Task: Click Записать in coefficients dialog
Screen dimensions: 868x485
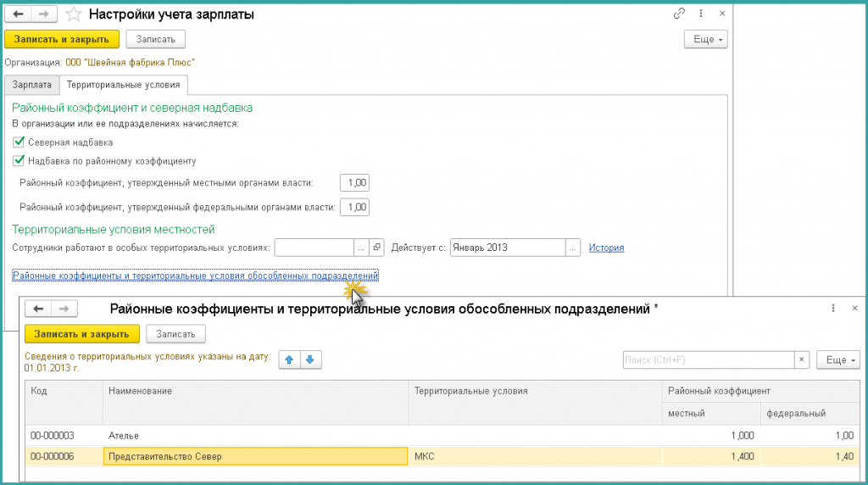Action: 175,334
